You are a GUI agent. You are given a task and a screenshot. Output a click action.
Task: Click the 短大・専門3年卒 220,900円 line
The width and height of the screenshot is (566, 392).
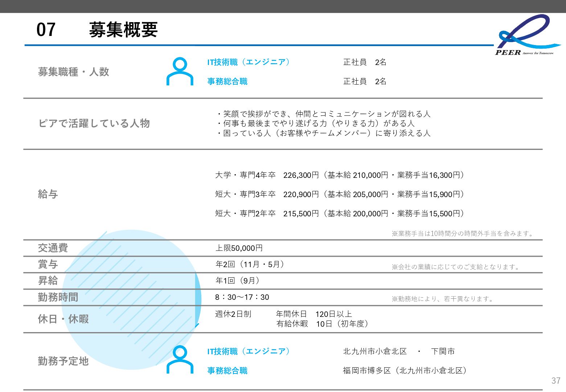coord(340,194)
